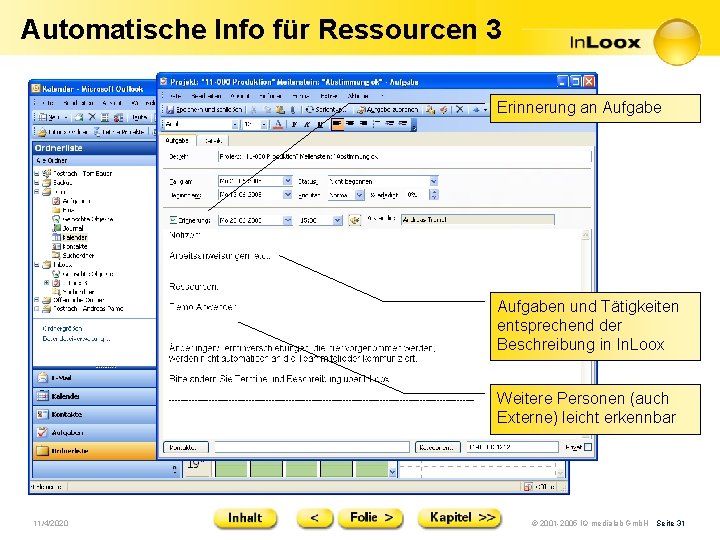720x540 pixels.
Task: Click the print icon in Outlook toolbar
Action: [79, 118]
